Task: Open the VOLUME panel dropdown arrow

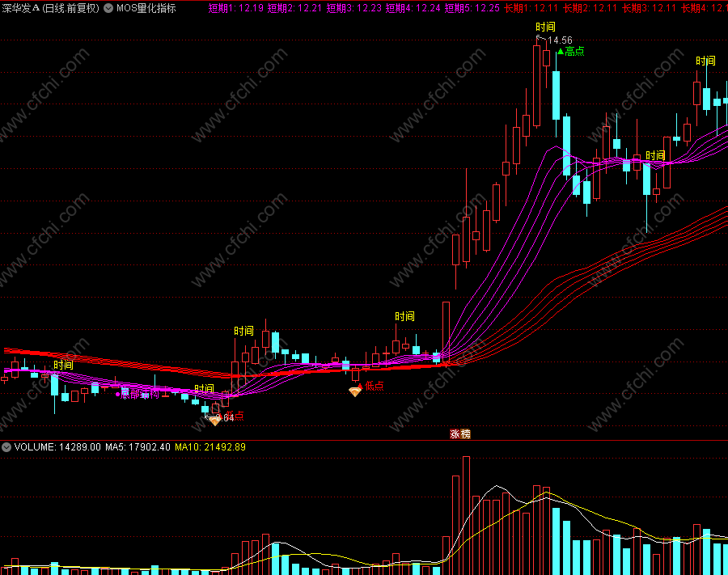Action: 6,447
